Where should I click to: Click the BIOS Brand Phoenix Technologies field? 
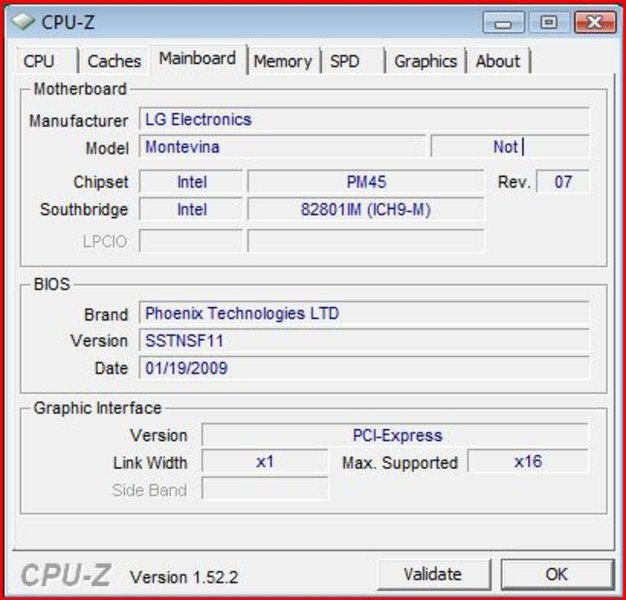(x=364, y=313)
